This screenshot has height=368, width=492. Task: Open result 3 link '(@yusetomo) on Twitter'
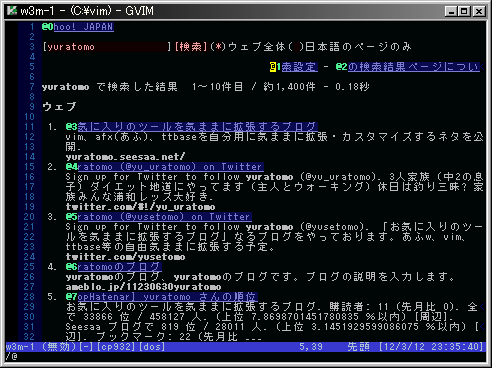tap(165, 217)
